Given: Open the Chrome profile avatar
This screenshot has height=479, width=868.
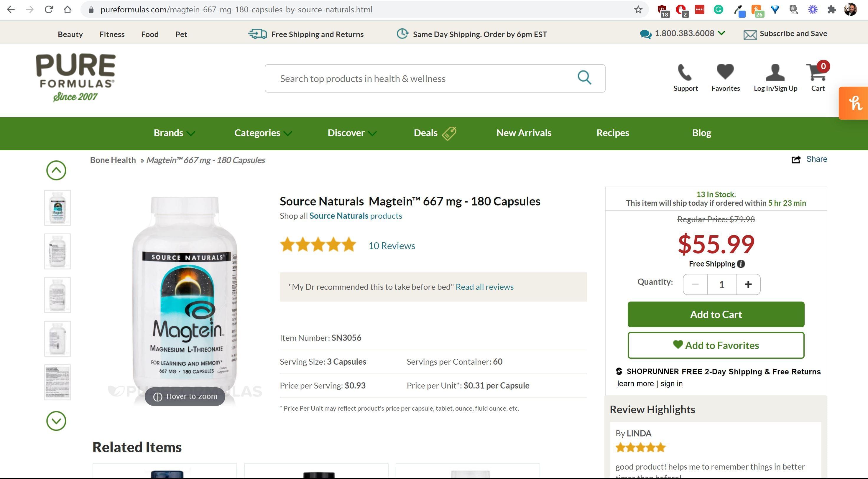Looking at the screenshot, I should pyautogui.click(x=850, y=9).
